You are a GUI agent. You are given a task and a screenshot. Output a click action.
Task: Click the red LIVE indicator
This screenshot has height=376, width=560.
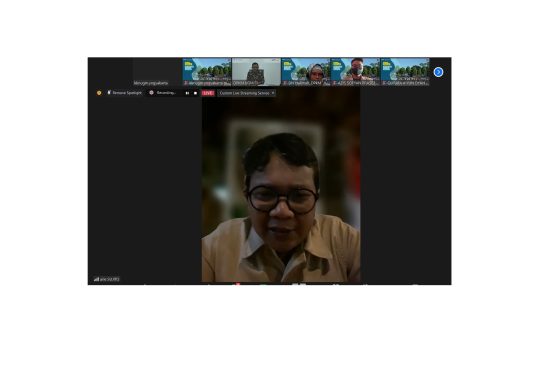point(208,93)
